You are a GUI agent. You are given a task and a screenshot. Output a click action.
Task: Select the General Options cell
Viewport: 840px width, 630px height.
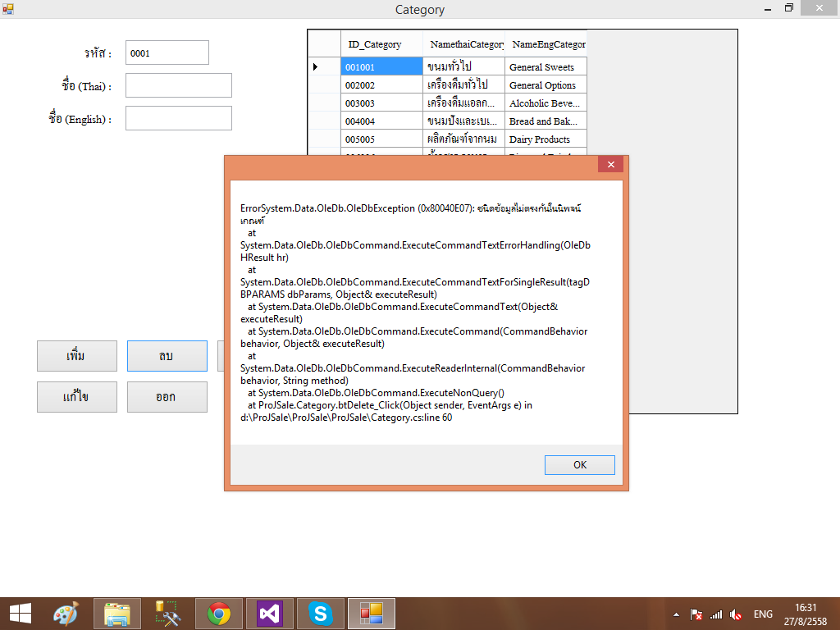[x=546, y=84]
